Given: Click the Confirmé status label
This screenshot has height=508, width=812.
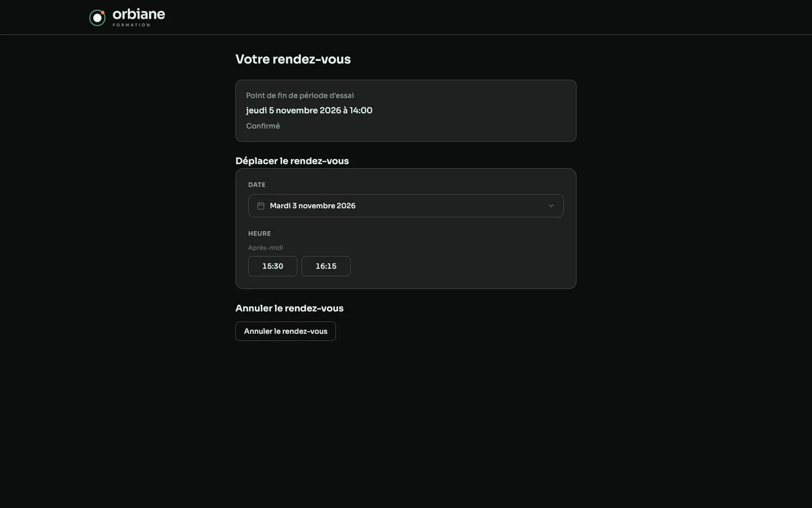Looking at the screenshot, I should [x=263, y=126].
